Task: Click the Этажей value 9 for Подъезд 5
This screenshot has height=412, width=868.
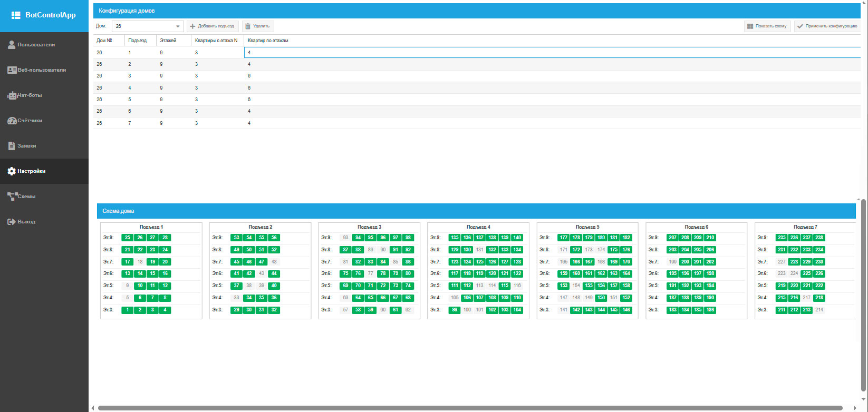Action: point(174,100)
